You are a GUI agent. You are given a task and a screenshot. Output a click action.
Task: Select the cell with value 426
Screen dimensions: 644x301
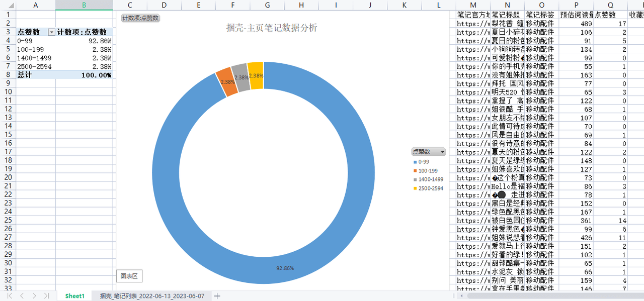[x=576, y=237]
